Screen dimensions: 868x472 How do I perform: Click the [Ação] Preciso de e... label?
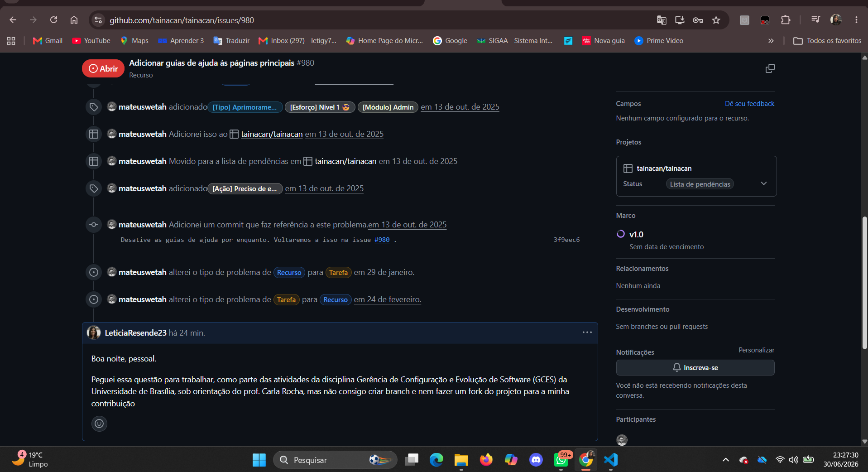245,188
